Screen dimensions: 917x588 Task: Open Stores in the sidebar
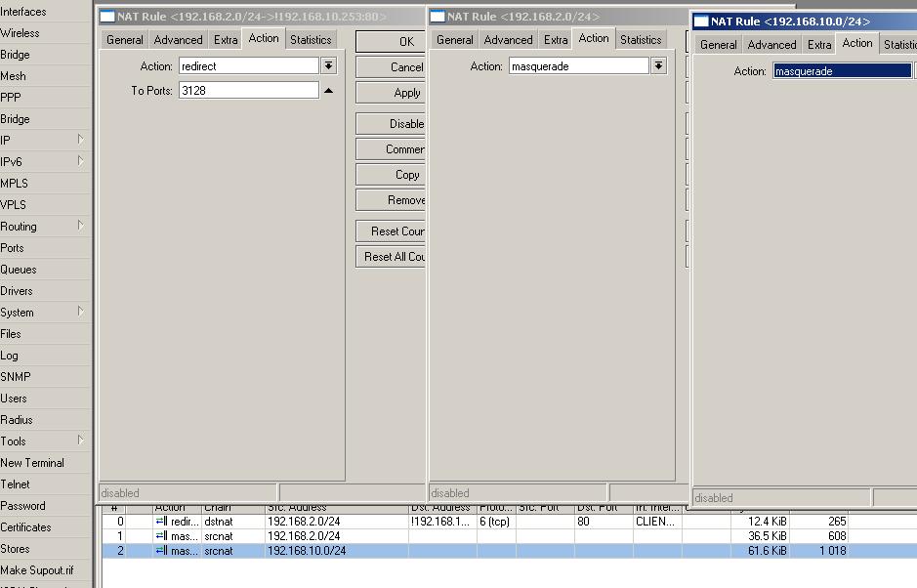tap(16, 549)
